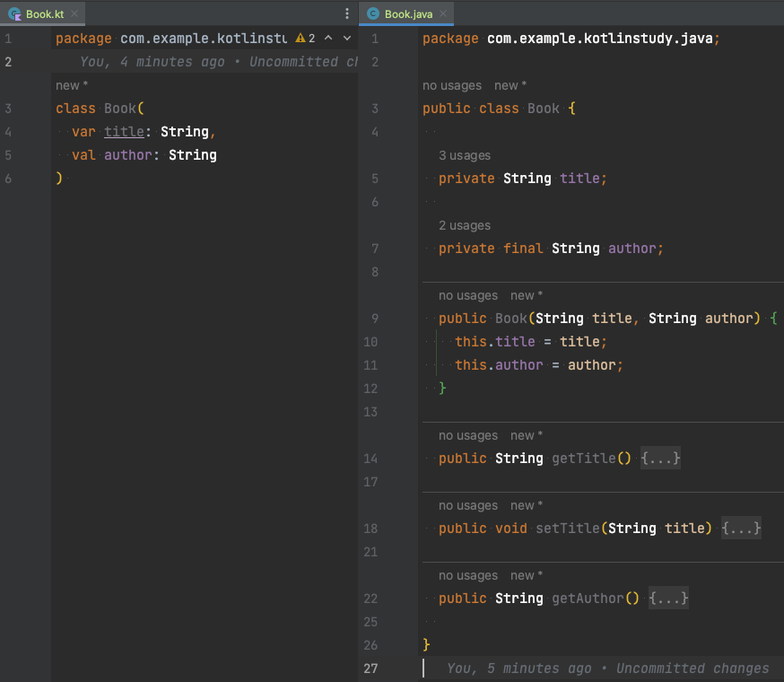Open the editor tab options kebab menu

coord(347,14)
